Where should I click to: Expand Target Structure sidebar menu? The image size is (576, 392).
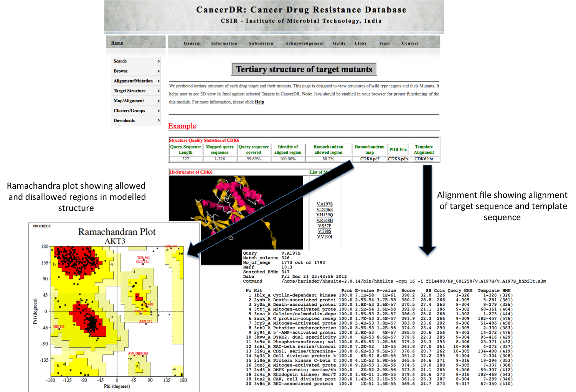(x=135, y=91)
